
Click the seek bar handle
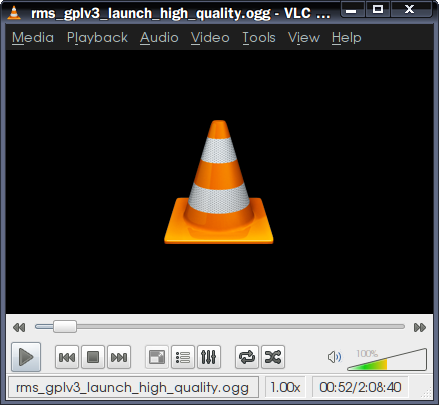(65, 327)
